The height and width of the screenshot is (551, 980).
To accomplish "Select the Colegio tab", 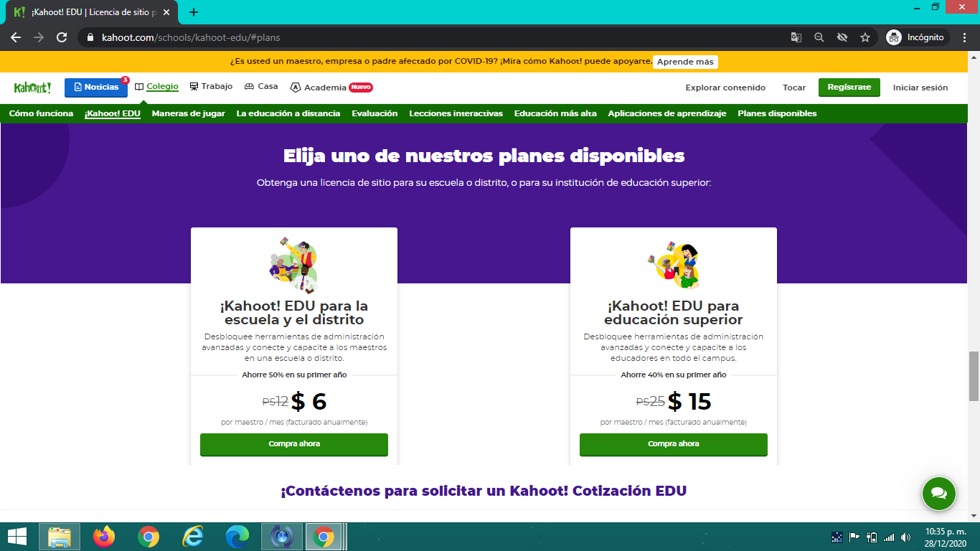I will (156, 87).
